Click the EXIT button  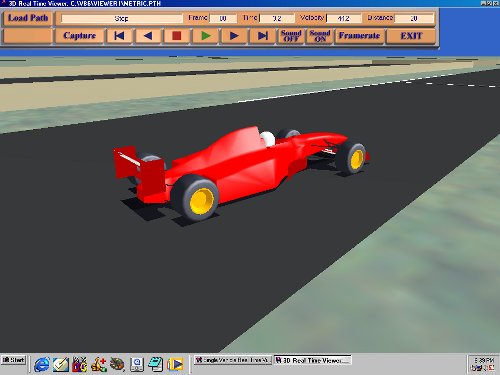point(411,36)
